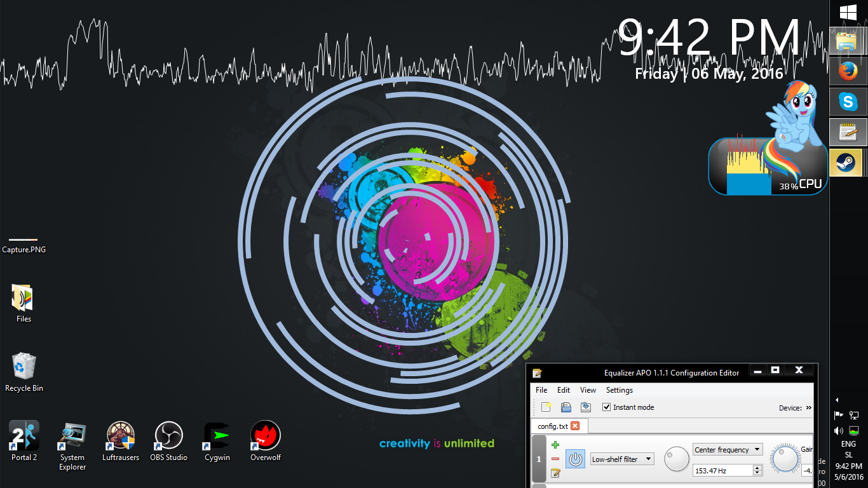Add a filter with green plus
This screenshot has width=868, height=488.
tap(555, 445)
